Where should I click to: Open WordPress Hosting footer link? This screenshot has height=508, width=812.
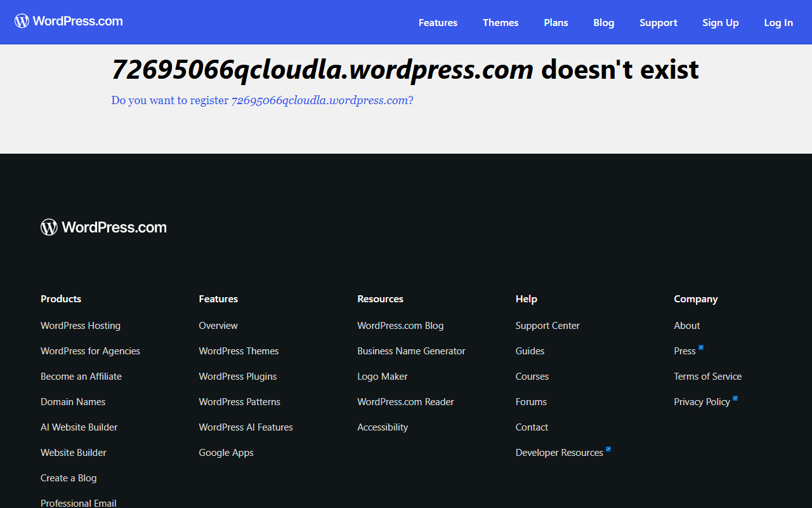[81, 326]
